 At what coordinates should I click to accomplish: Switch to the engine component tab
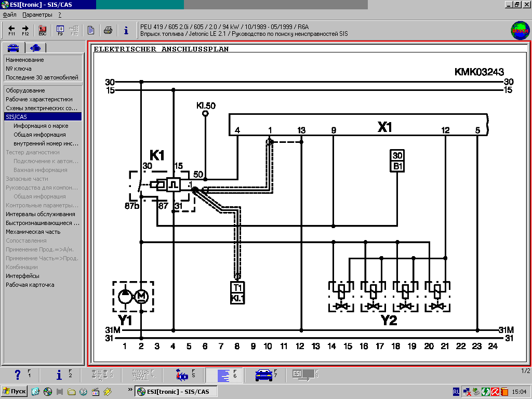point(35,48)
